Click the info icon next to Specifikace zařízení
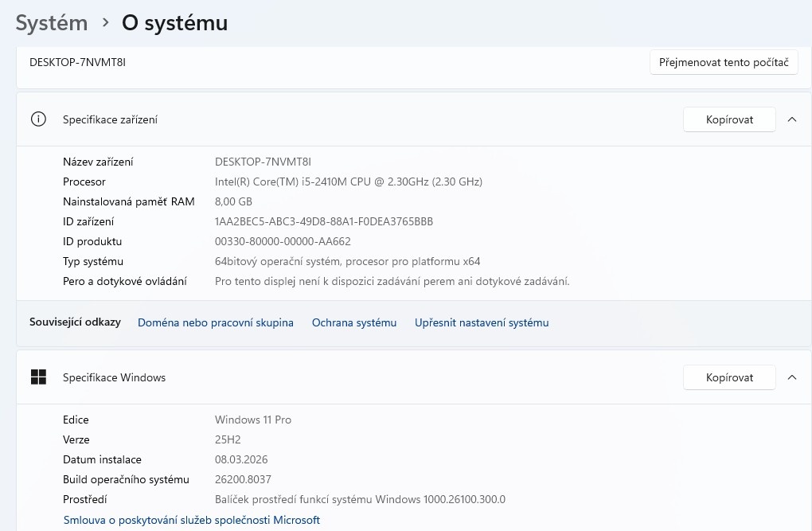This screenshot has height=531, width=812. pyautogui.click(x=37, y=119)
